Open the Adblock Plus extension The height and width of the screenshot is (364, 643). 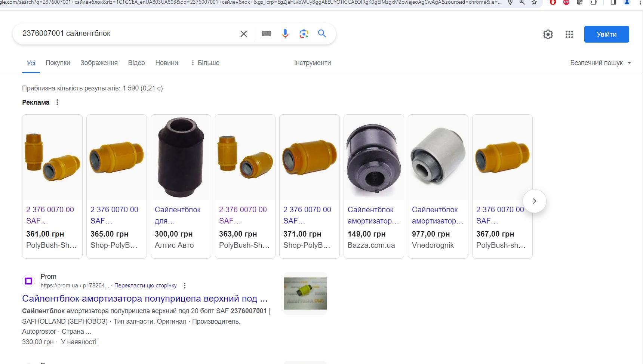coord(566,3)
